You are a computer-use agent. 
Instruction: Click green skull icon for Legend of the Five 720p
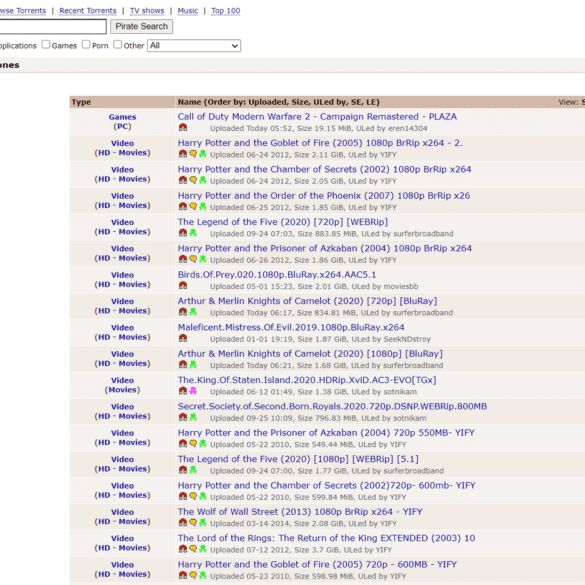(193, 233)
